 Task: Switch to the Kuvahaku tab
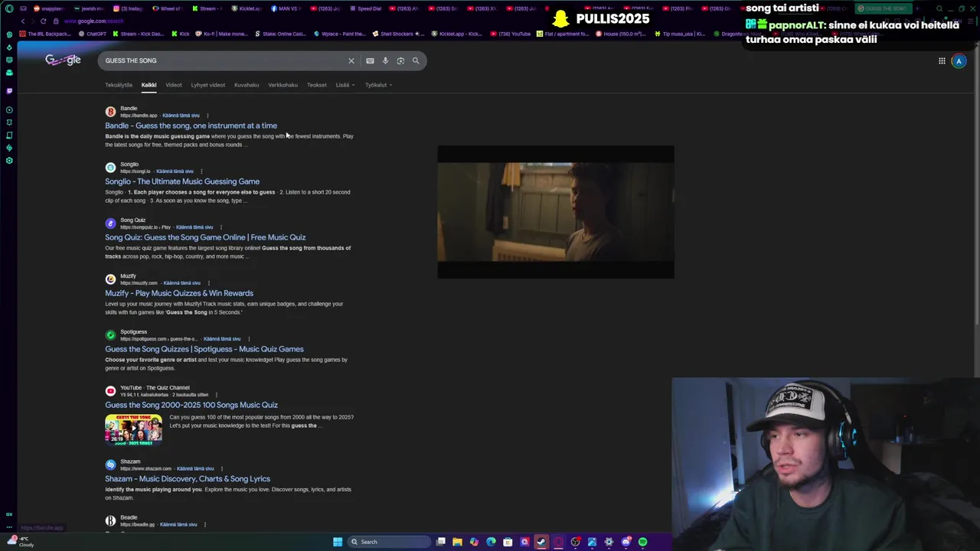(x=247, y=85)
